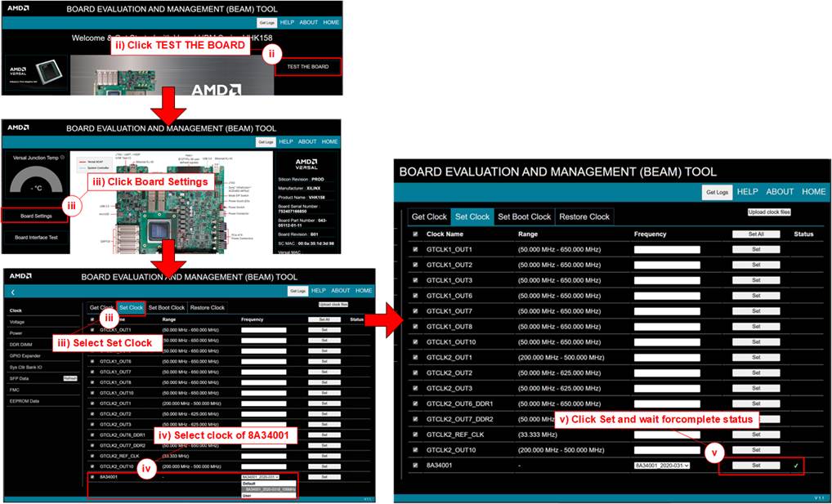
Task: Open the ABOUT link in the enlarged clock panel
Action: pyautogui.click(x=780, y=191)
